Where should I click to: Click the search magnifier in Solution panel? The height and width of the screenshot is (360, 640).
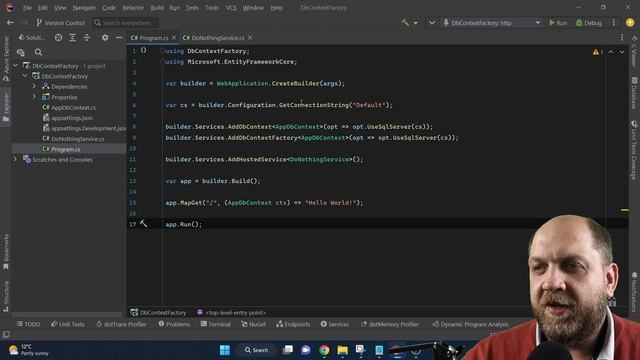pos(38,52)
